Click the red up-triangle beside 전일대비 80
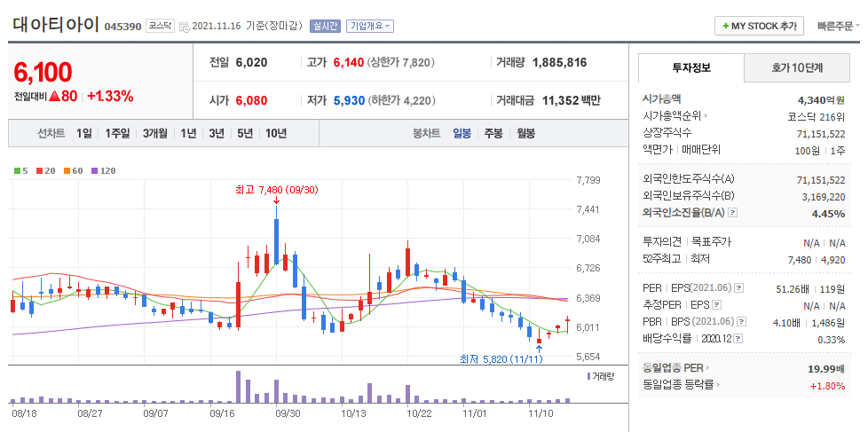868x432 pixels. [54, 96]
